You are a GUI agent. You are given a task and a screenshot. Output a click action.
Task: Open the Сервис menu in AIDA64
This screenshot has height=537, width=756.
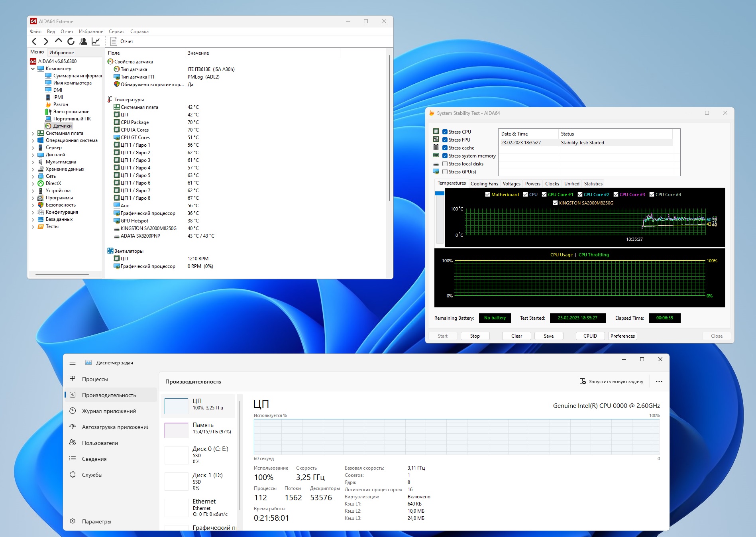pyautogui.click(x=117, y=31)
